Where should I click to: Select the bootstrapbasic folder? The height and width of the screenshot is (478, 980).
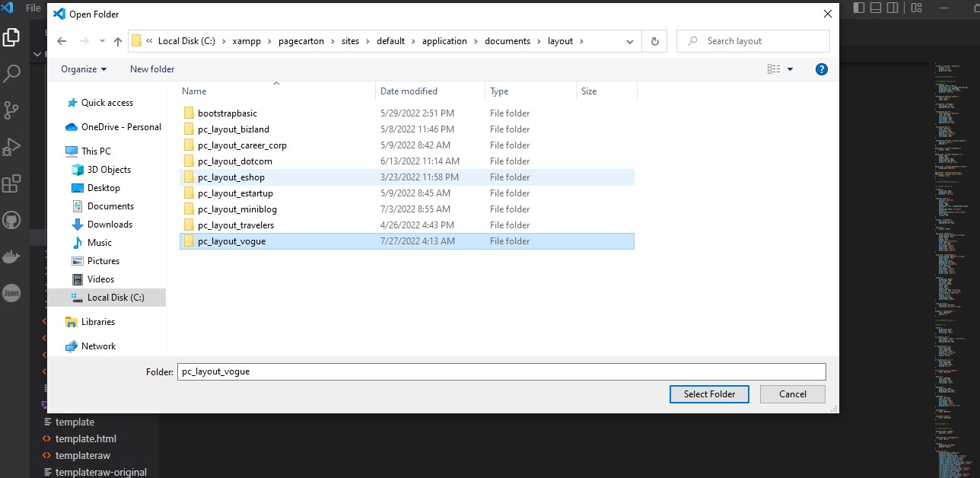pos(407,113)
